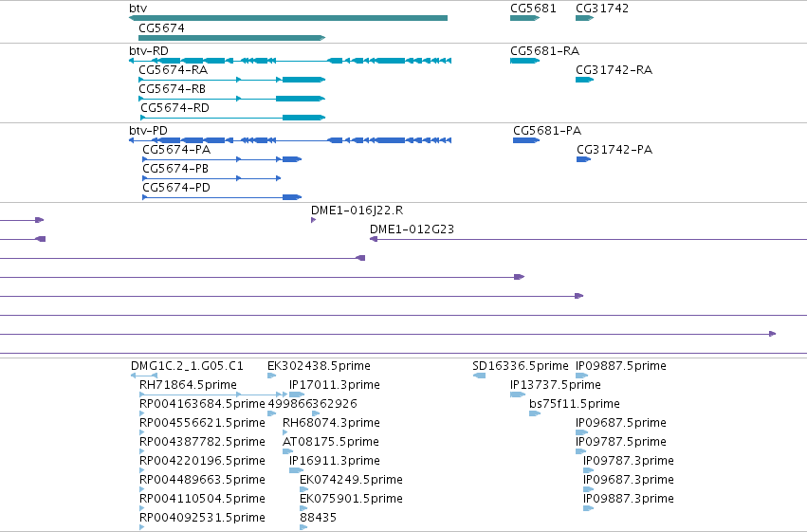Select the EK075901.5prime EST
Viewport: 807px width, 532px height.
click(x=303, y=509)
